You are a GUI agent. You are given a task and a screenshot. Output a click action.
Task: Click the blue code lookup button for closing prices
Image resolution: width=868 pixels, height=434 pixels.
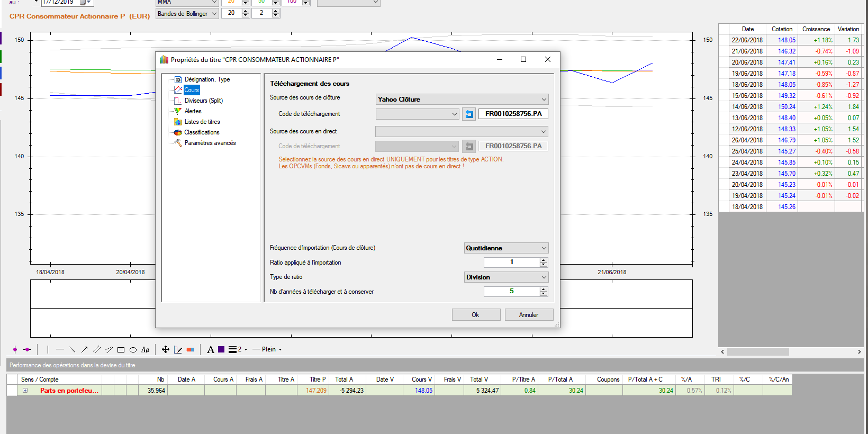click(x=469, y=114)
